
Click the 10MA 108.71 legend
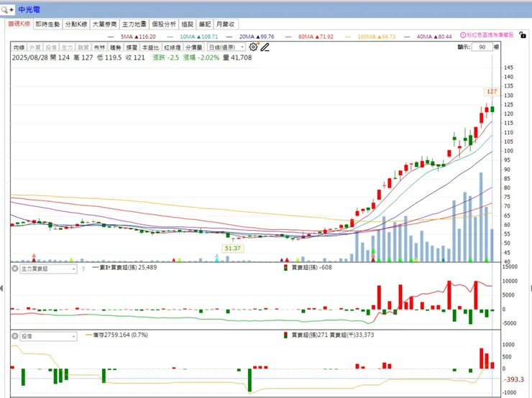pyautogui.click(x=199, y=37)
